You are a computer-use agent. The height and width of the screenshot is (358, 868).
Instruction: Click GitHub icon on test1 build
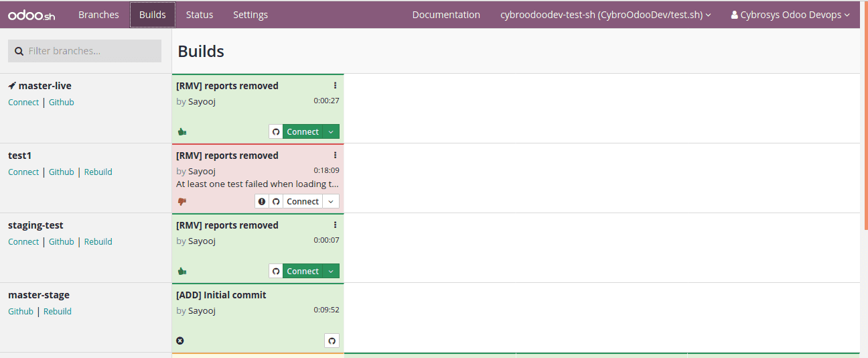276,202
